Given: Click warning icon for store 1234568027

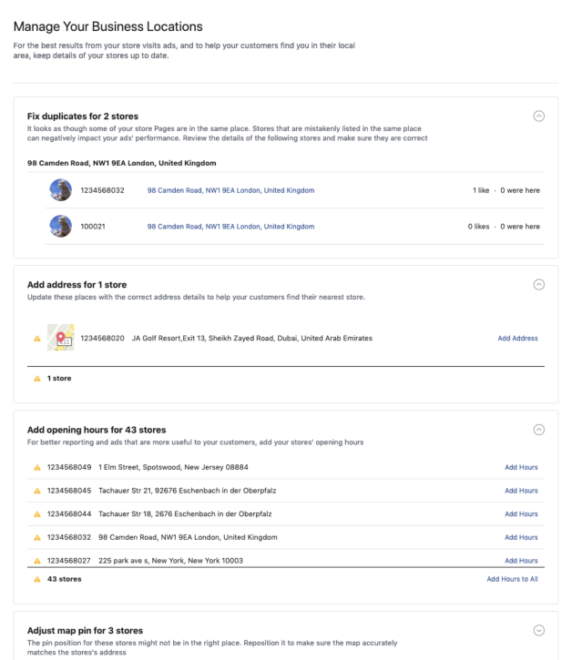Looking at the screenshot, I should [37, 561].
